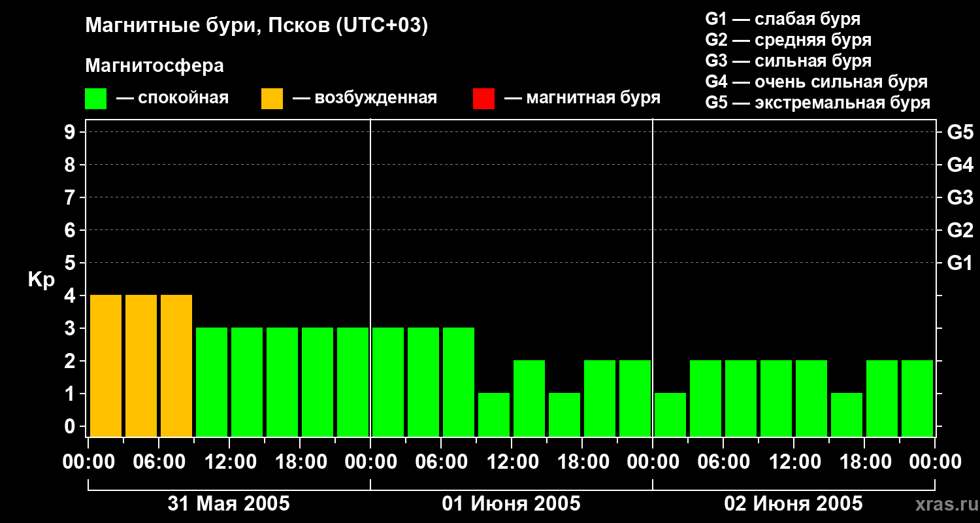Click Kp axis value 5
This screenshot has height=523, width=980.
point(71,263)
